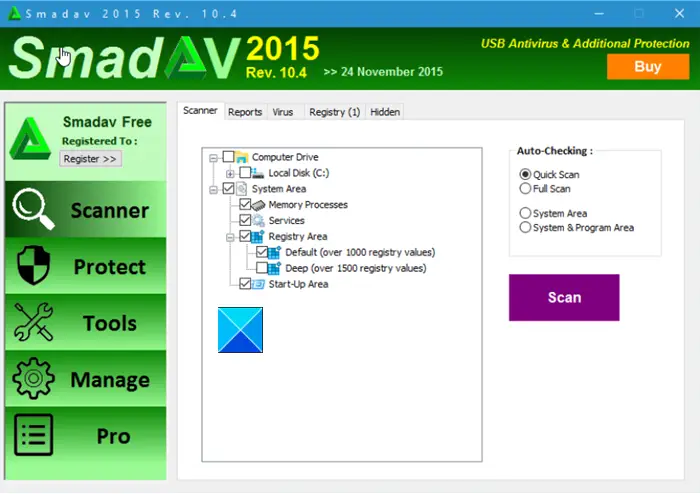The image size is (700, 494).
Task: Uncheck the Memory Processes checkbox
Action: coord(245,204)
